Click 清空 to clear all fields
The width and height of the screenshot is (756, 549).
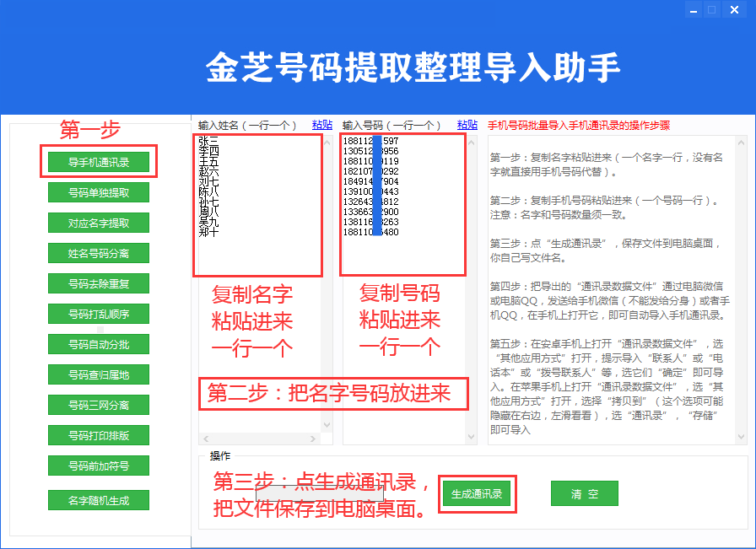click(x=584, y=494)
